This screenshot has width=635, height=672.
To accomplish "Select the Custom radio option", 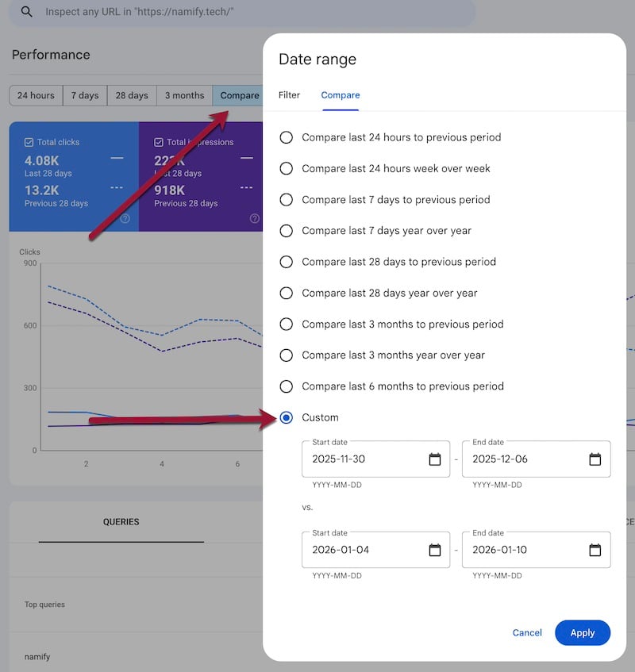I will (287, 417).
